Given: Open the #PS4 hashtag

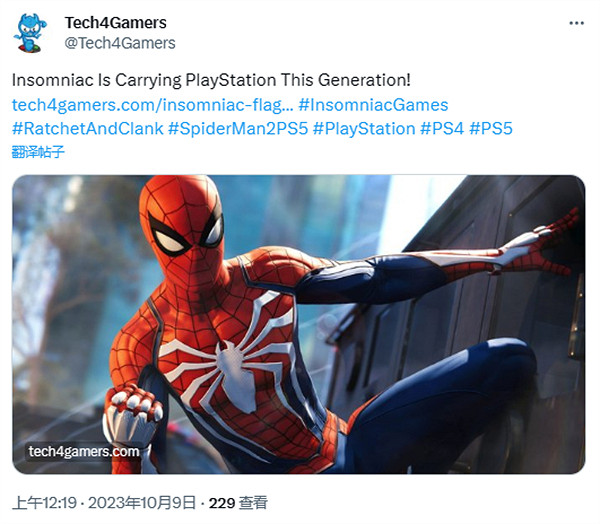Looking at the screenshot, I should [x=442, y=129].
